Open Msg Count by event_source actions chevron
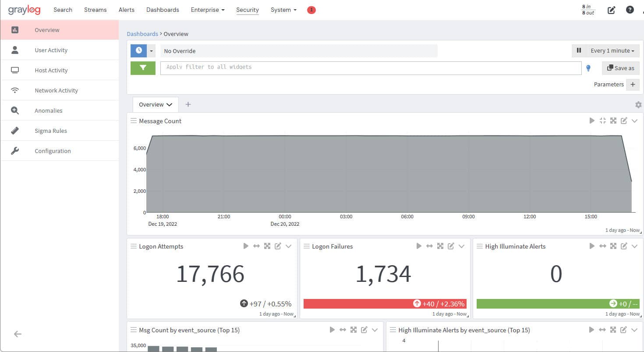This screenshot has width=644, height=352. tap(375, 330)
